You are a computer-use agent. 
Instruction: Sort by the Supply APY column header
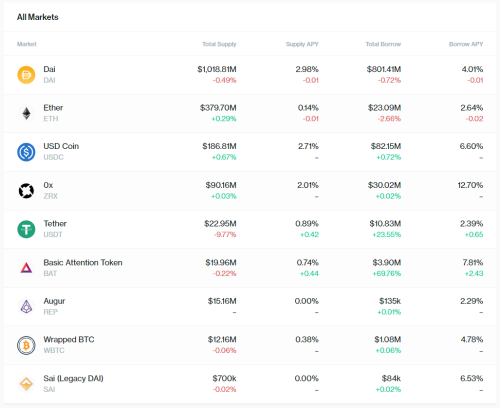click(x=302, y=44)
